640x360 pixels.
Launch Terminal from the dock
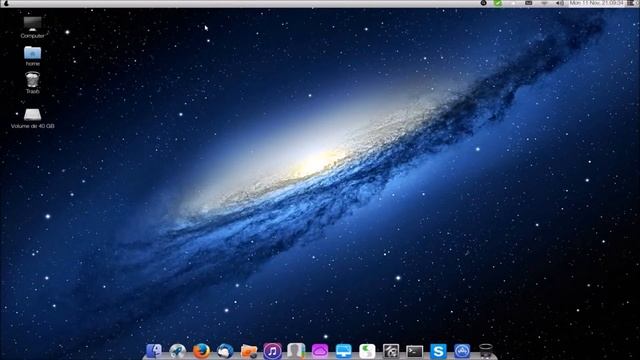414,351
